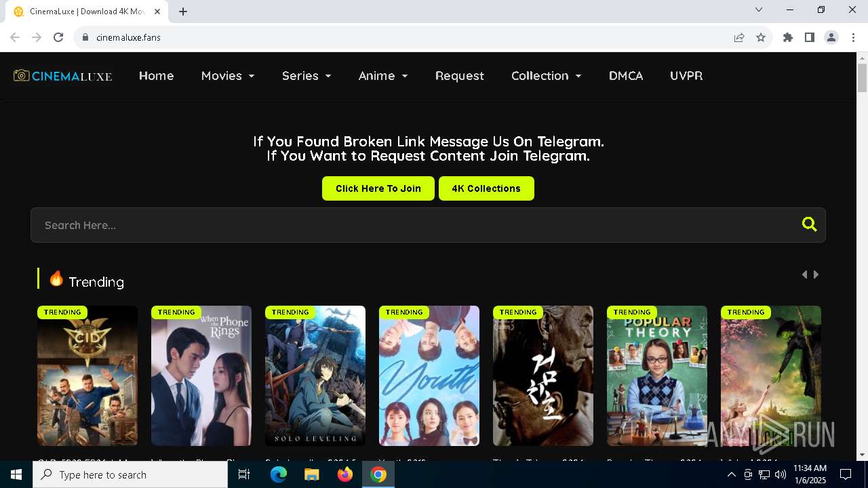
Task: Open the Windows Start menu
Action: (x=16, y=474)
